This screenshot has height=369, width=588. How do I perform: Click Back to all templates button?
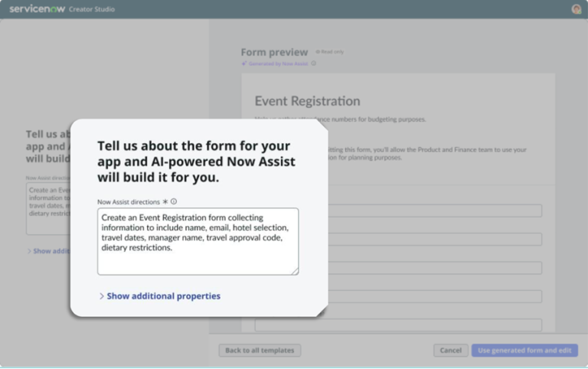pyautogui.click(x=260, y=351)
